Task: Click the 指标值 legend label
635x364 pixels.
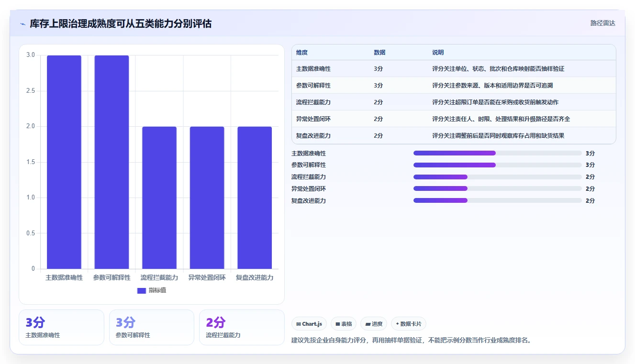Action: click(x=157, y=290)
